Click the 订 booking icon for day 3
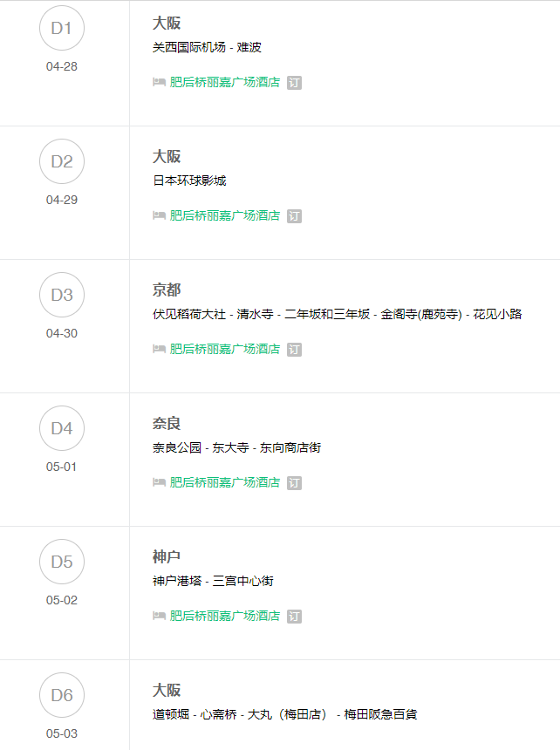The width and height of the screenshot is (560, 750). pyautogui.click(x=294, y=350)
